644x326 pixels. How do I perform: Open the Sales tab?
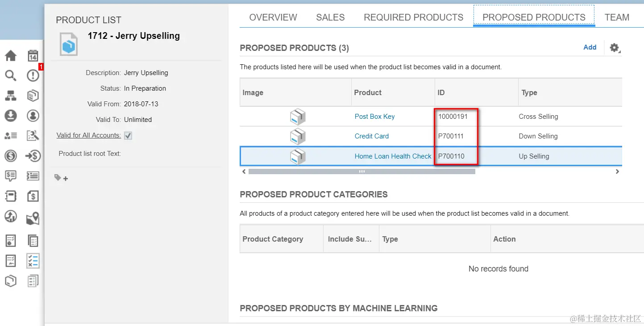330,17
